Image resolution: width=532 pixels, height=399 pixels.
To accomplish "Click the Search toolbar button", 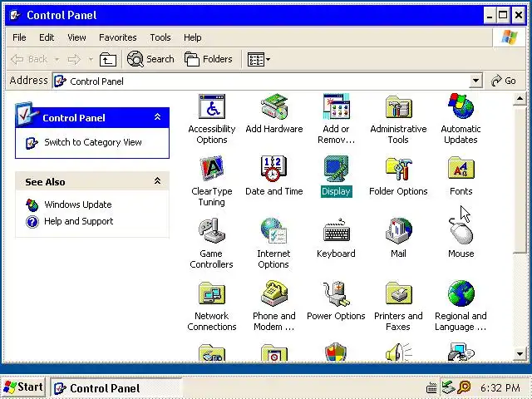I will [150, 59].
